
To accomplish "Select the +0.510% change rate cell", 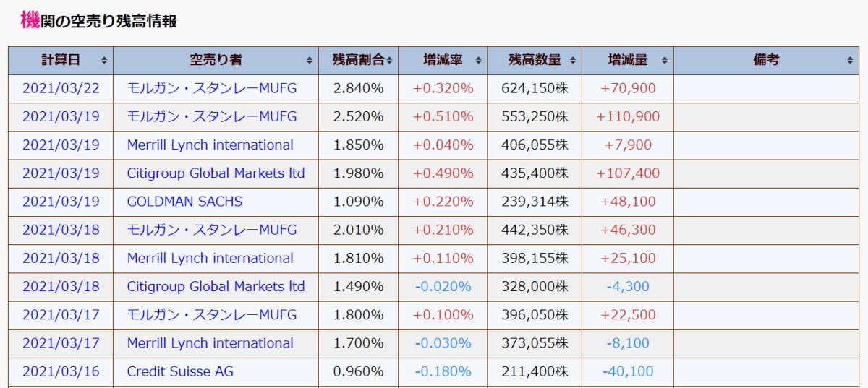I will click(x=443, y=116).
